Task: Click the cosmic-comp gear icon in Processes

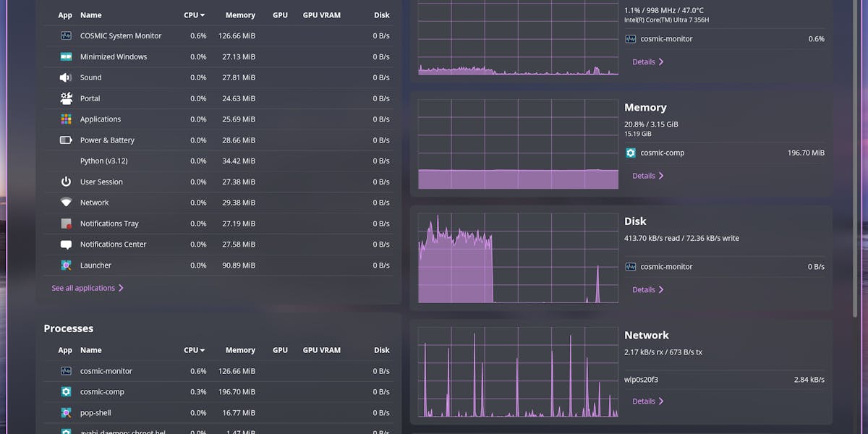Action: point(66,392)
